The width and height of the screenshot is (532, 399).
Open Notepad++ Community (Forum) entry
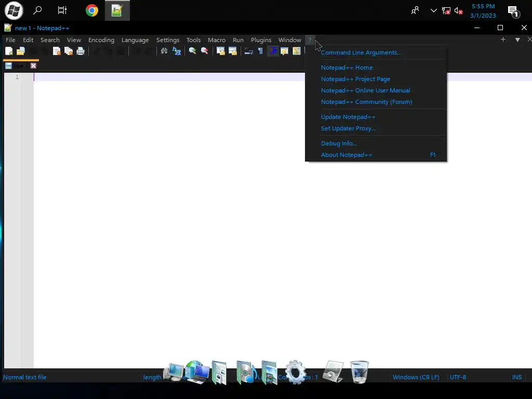coord(376,102)
